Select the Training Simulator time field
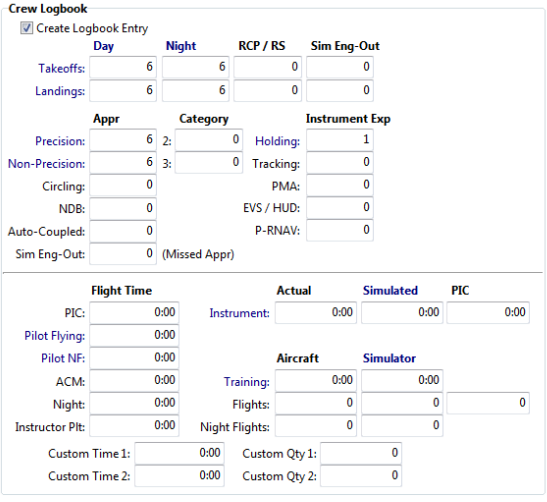The width and height of the screenshot is (547, 502). click(402, 380)
